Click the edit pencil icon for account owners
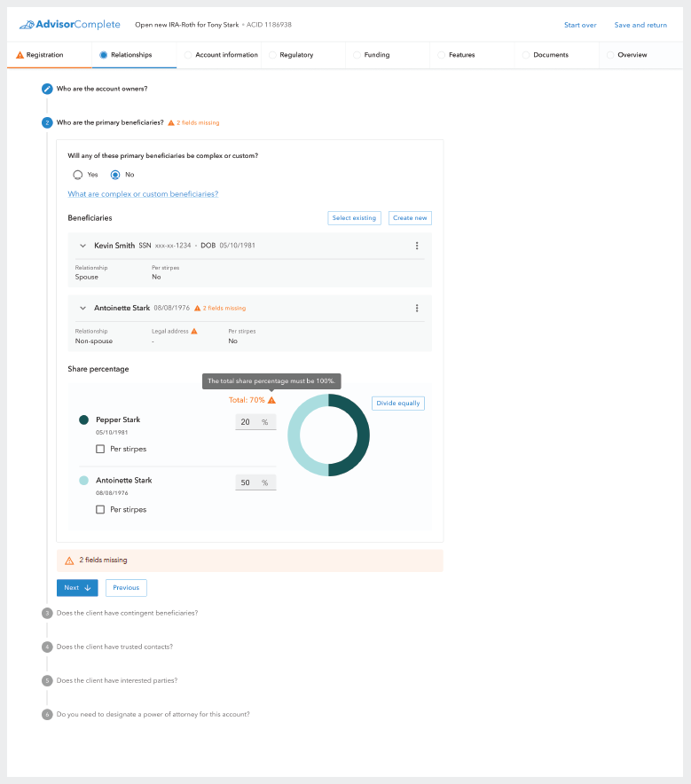 [47, 89]
